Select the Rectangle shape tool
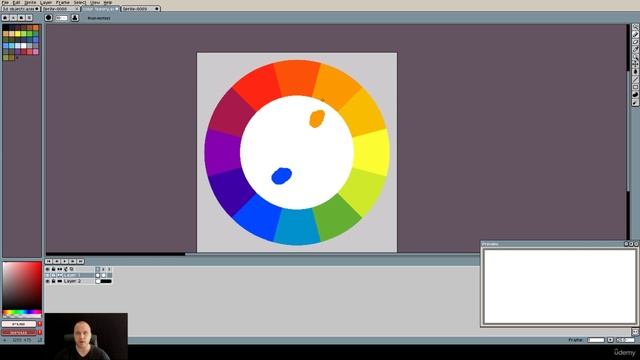640x360 pixels. click(x=635, y=87)
